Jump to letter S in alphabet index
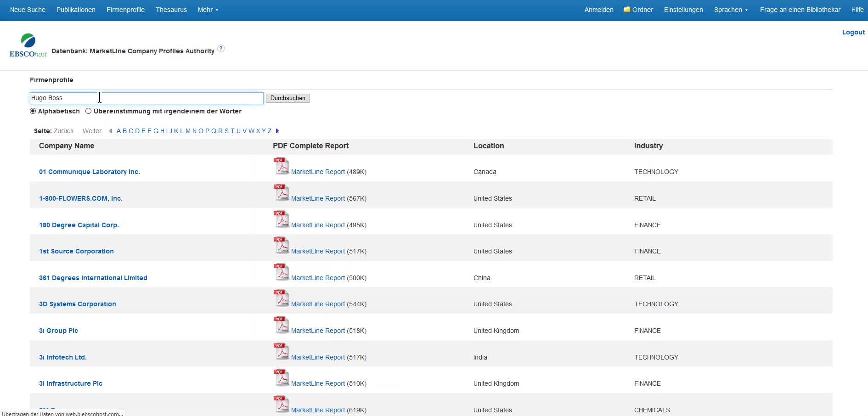The image size is (868, 416). pyautogui.click(x=226, y=131)
